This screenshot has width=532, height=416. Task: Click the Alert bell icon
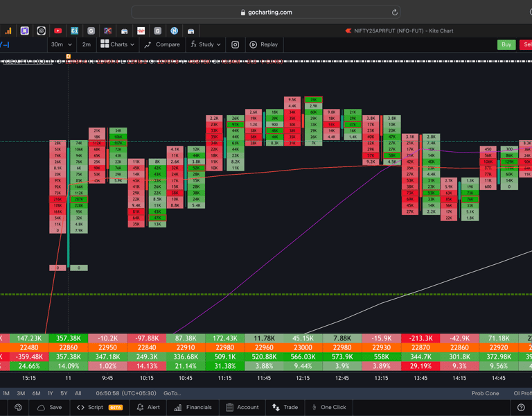[x=140, y=408]
